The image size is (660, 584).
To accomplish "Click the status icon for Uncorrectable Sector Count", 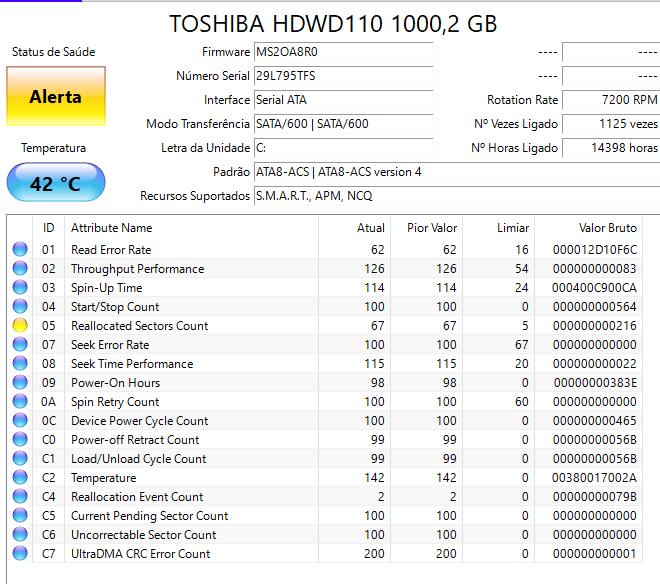I will (20, 534).
